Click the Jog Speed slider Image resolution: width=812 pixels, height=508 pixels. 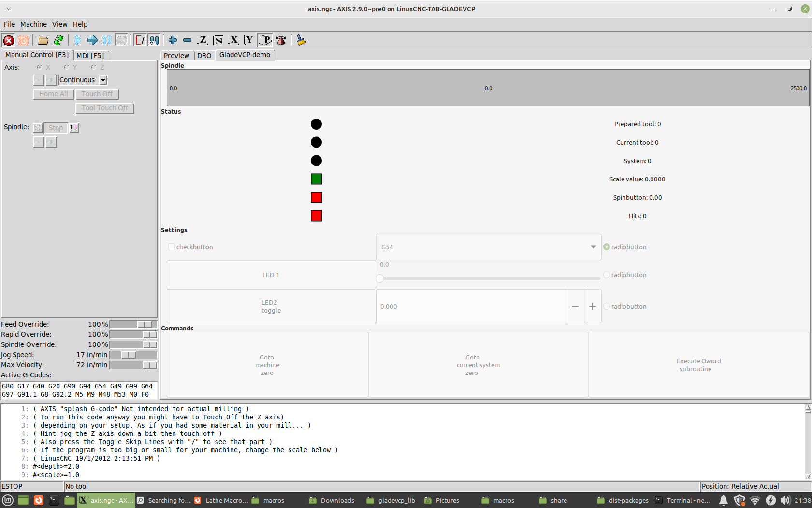(133, 355)
